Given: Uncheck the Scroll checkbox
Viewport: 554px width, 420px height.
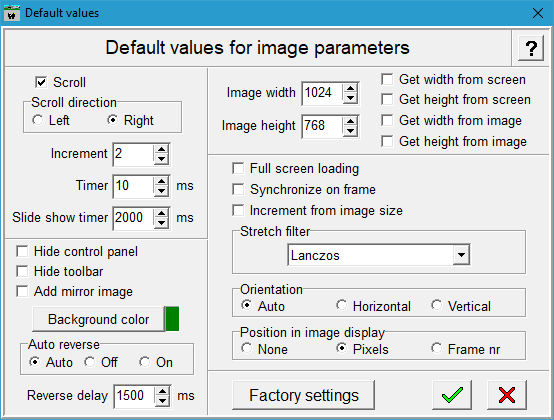Looking at the screenshot, I should pos(41,82).
